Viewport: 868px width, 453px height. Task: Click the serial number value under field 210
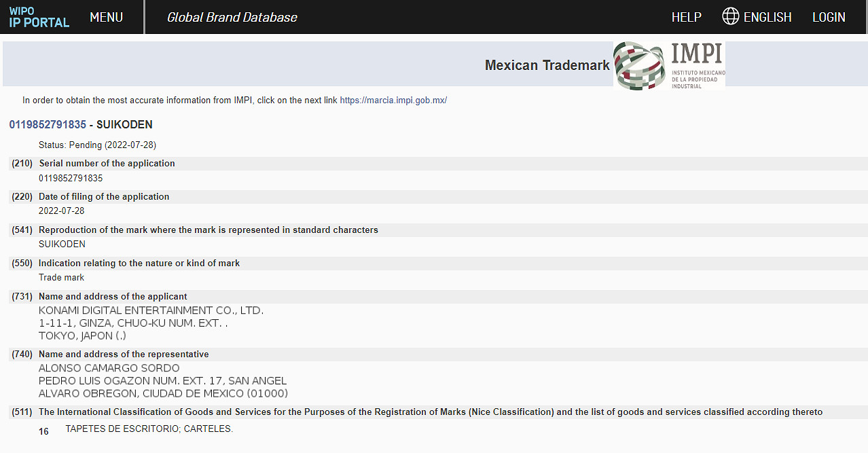(71, 179)
